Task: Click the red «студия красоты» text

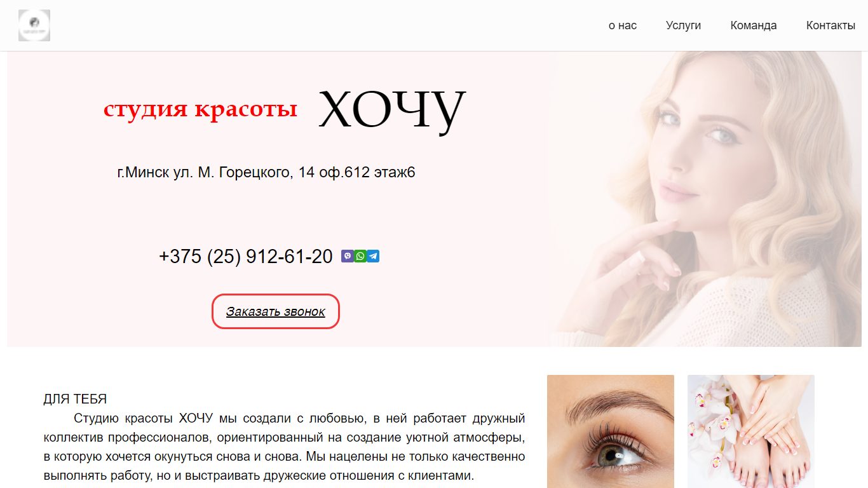Action: click(x=201, y=109)
